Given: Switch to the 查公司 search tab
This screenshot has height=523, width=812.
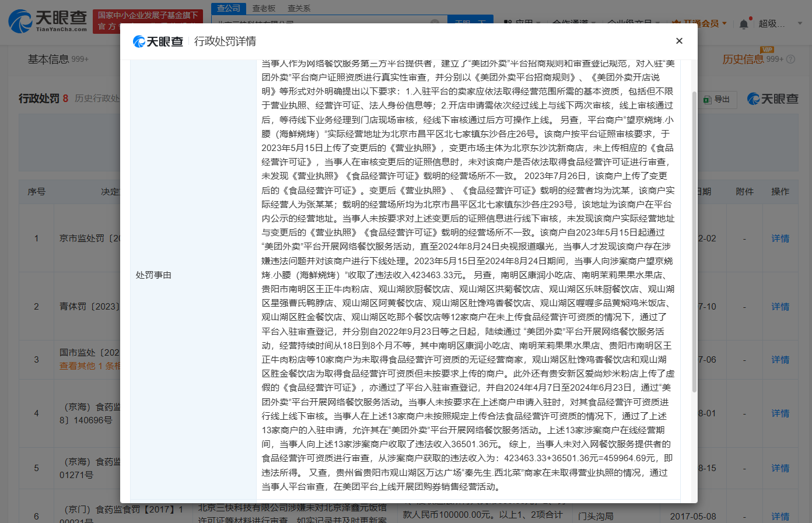Looking at the screenshot, I should (x=229, y=8).
